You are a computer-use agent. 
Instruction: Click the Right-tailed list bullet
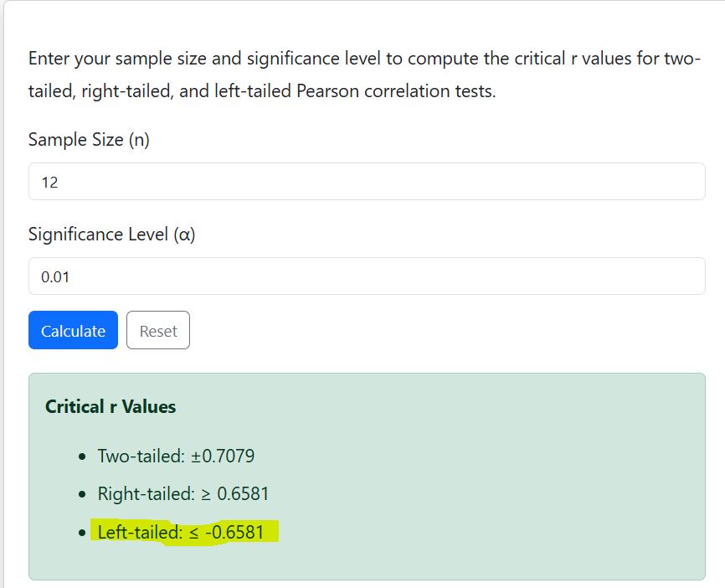point(80,494)
